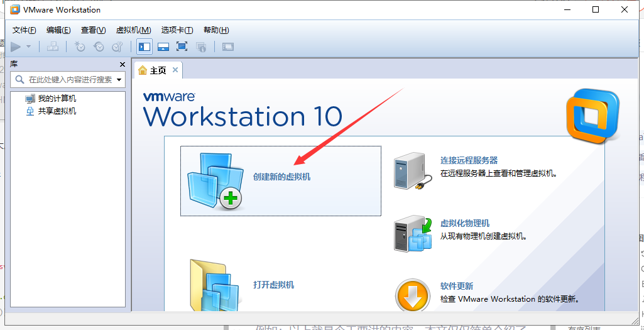Click the open virtual machine folder icon
Viewport: 644px width, 330px height.
(214, 285)
